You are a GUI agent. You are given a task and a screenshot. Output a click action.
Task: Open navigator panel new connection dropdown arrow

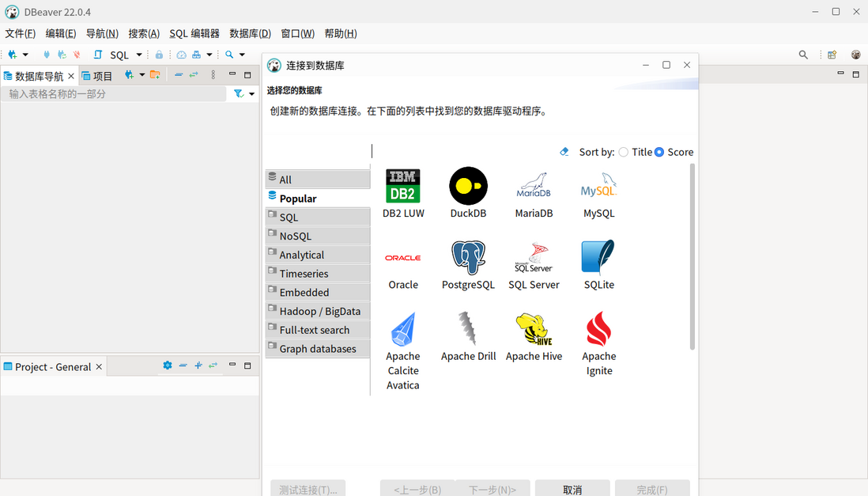click(x=142, y=75)
